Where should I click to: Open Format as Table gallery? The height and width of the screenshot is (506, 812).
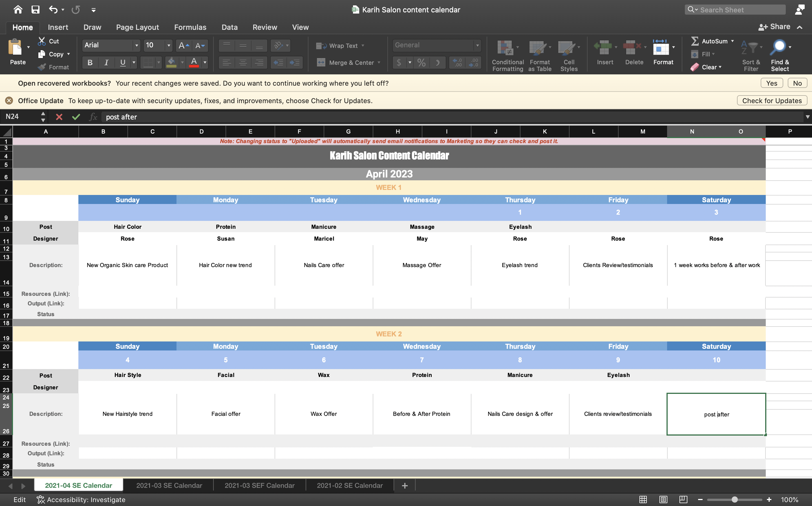(539, 56)
